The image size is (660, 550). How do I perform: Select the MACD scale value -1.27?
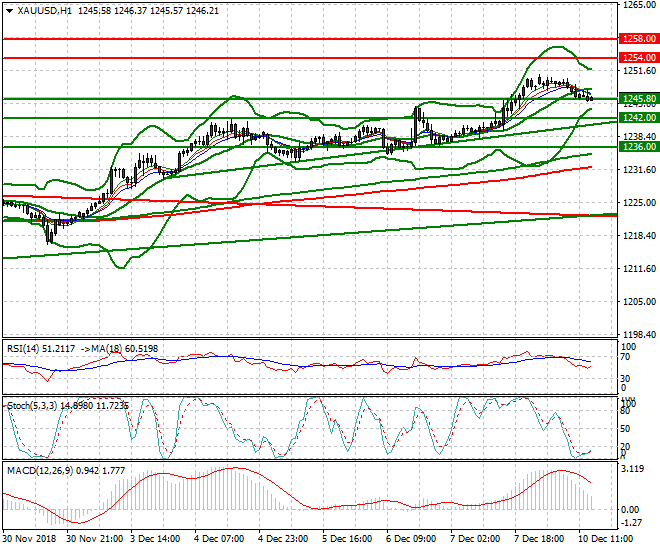[632, 523]
